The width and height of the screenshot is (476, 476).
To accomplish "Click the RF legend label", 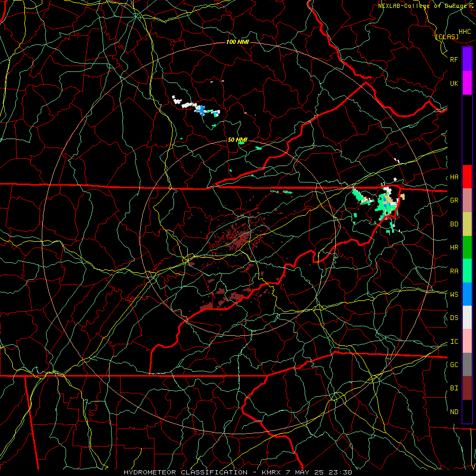I will point(454,59).
